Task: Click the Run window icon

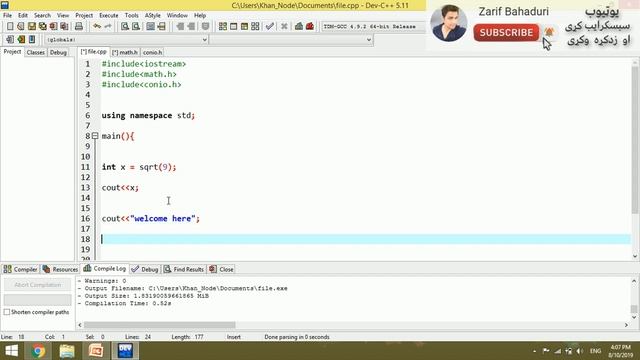Action: 233,27
